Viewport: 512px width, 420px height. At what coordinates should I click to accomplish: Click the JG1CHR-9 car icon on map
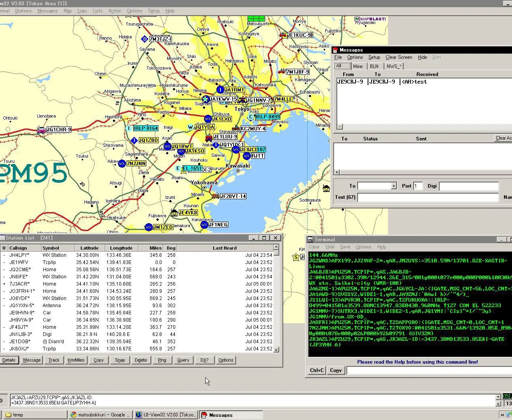(x=42, y=130)
